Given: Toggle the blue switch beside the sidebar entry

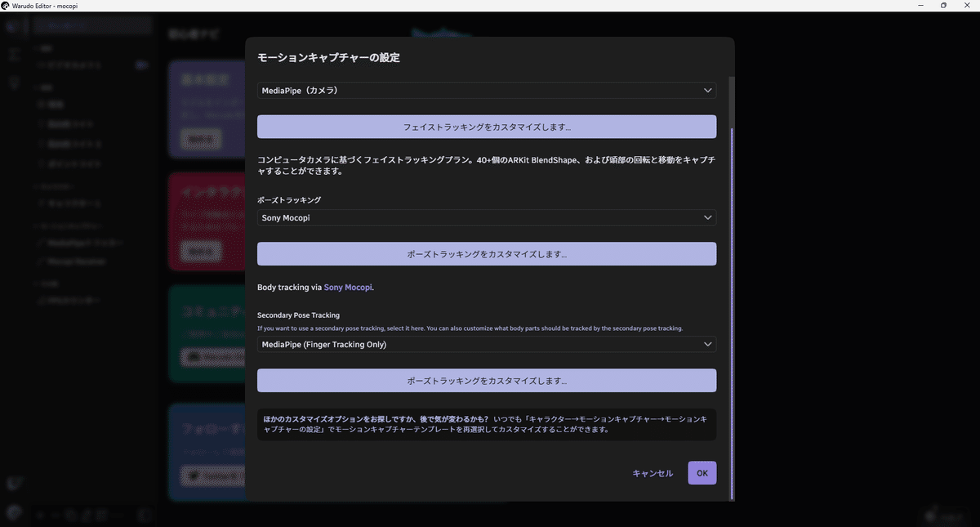Looking at the screenshot, I should point(141,65).
